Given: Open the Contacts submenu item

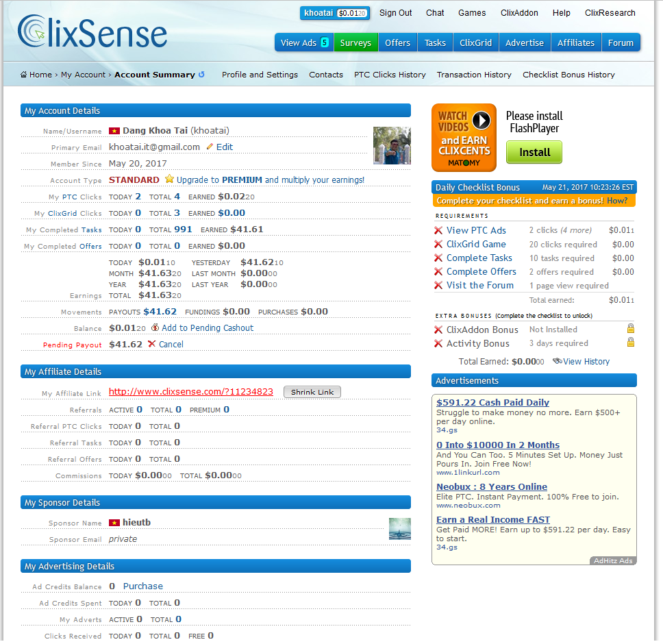Looking at the screenshot, I should tap(326, 75).
